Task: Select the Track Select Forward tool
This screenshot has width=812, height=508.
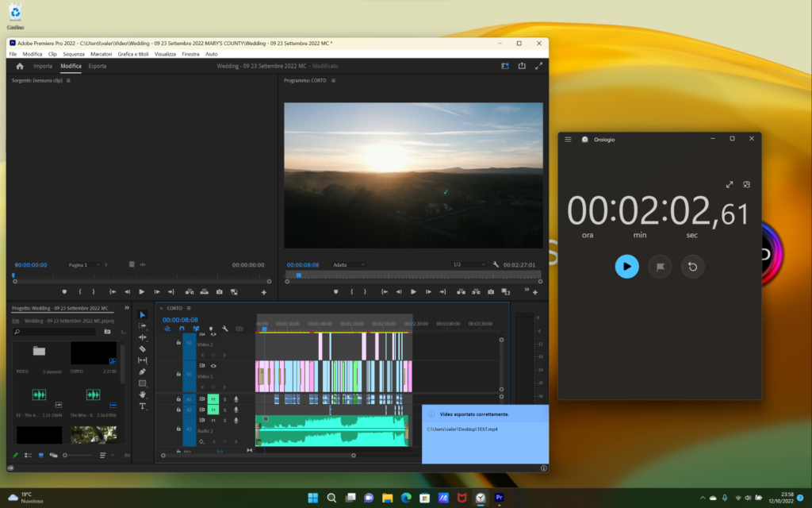Action: click(143, 326)
